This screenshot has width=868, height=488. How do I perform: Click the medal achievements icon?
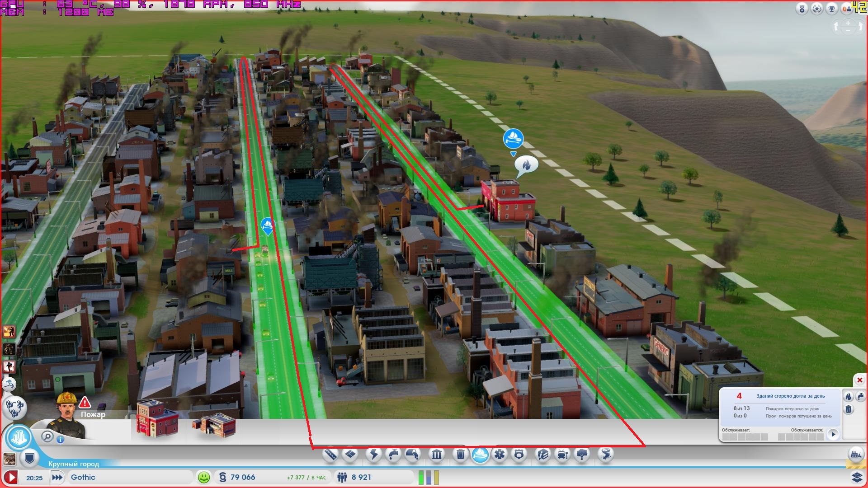coord(802,9)
